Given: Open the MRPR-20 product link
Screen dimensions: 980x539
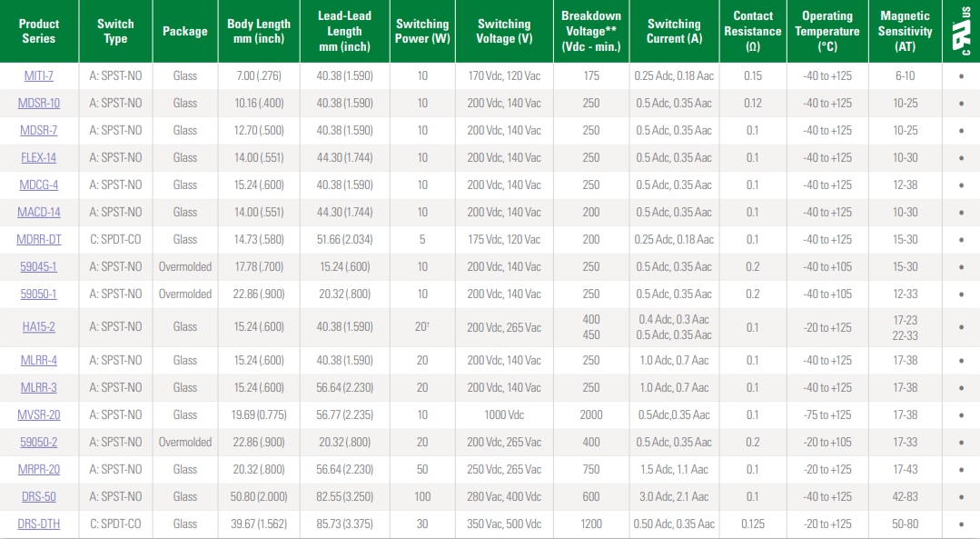Looking at the screenshot, I should point(38,470).
